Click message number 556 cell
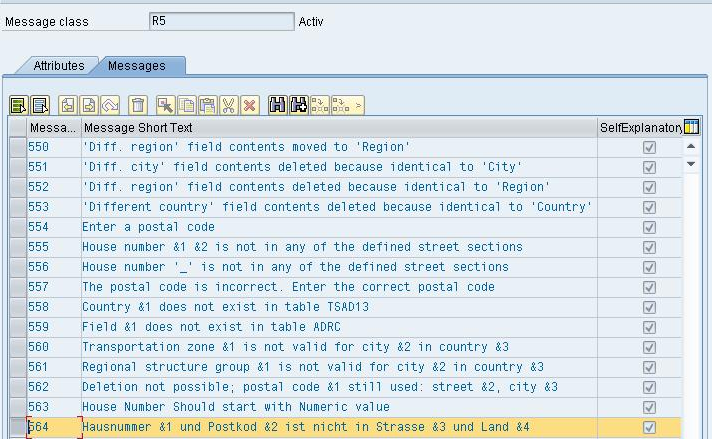 click(x=54, y=267)
